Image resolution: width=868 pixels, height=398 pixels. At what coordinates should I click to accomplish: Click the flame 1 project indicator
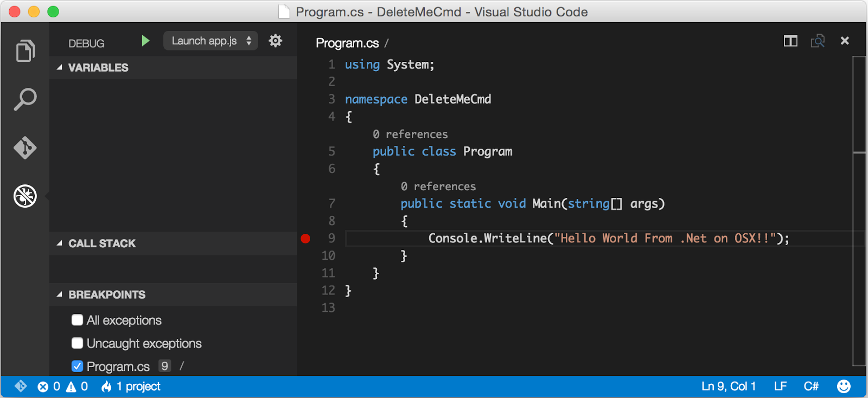point(131,387)
